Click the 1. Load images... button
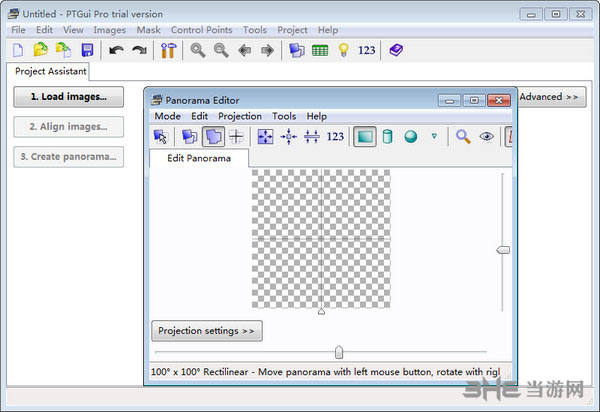This screenshot has height=412, width=600. [68, 97]
